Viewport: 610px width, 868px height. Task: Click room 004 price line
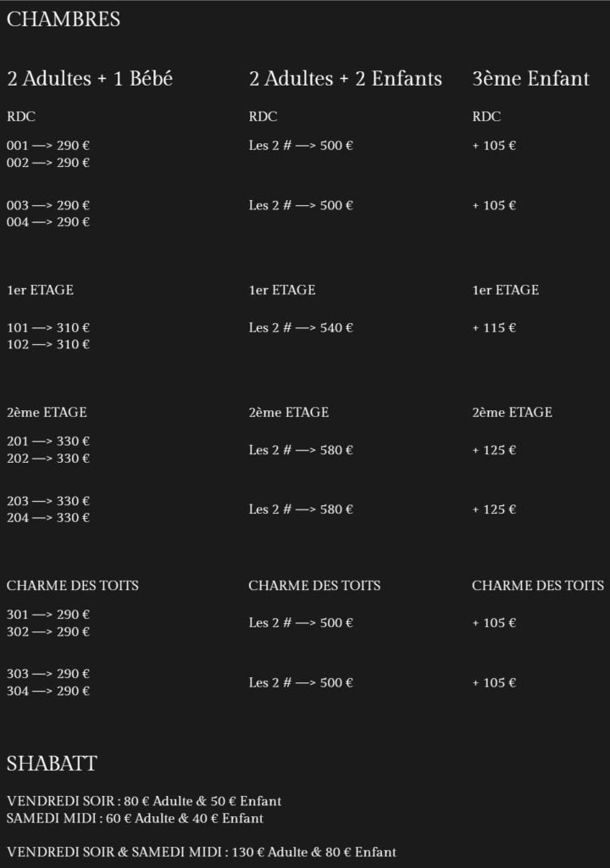pos(48,222)
